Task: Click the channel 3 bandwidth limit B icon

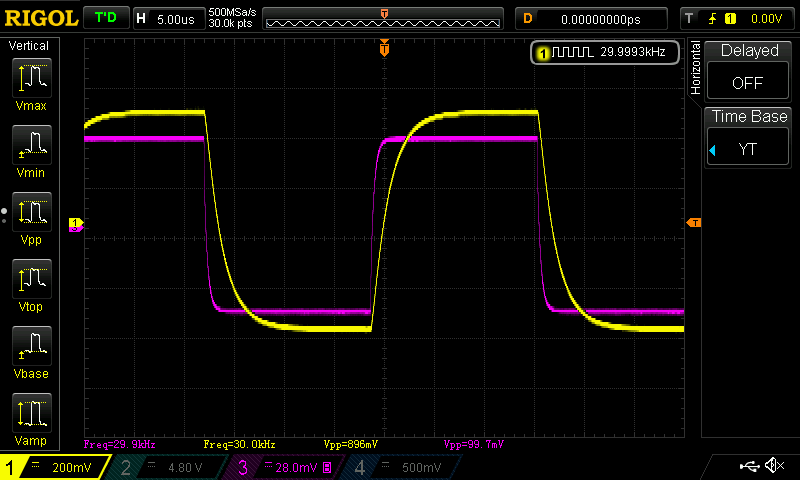Action: (328, 468)
